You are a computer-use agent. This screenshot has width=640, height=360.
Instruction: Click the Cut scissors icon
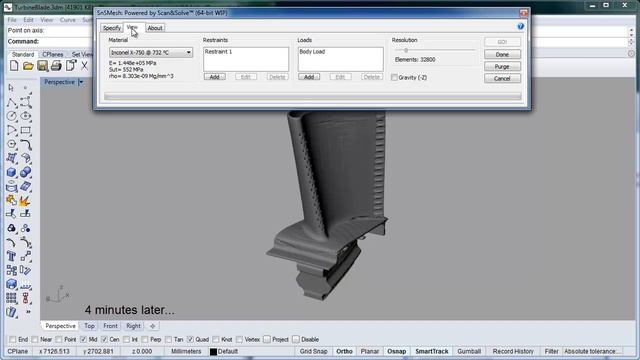[x=84, y=65]
